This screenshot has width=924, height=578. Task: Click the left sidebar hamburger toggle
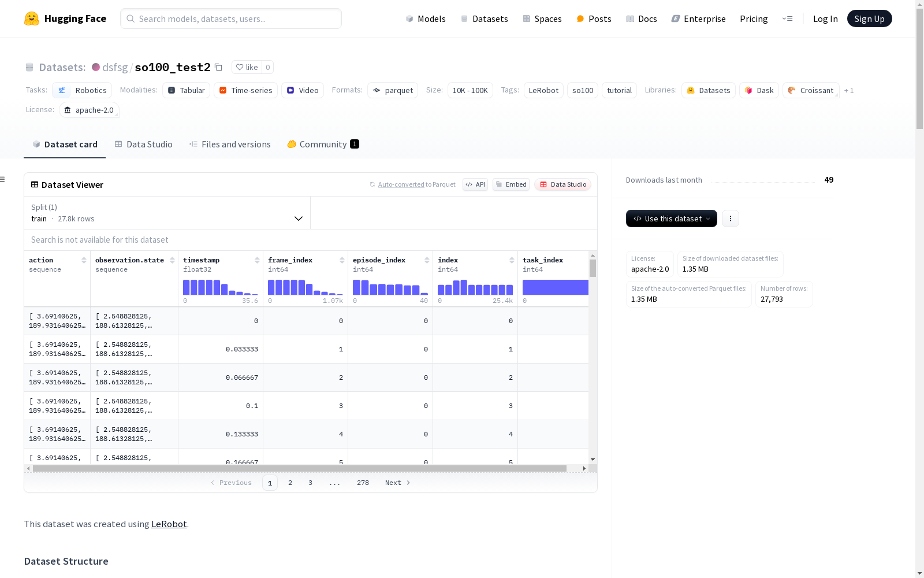[3, 179]
